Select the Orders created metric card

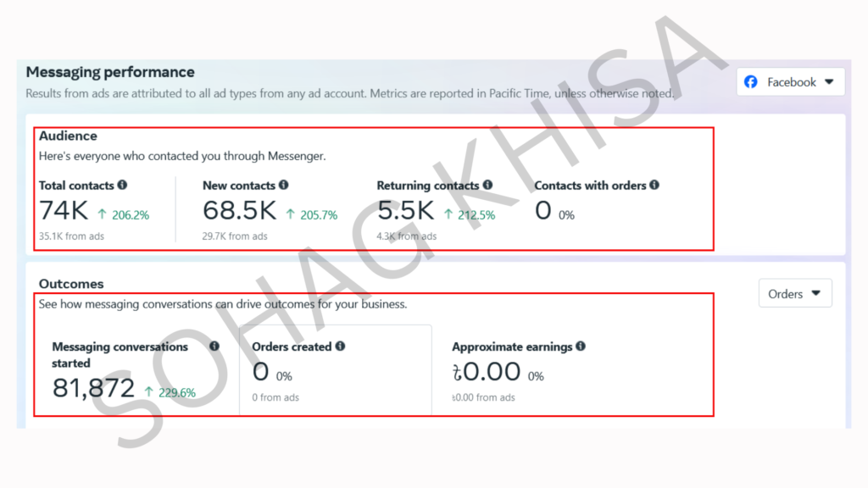pos(336,370)
